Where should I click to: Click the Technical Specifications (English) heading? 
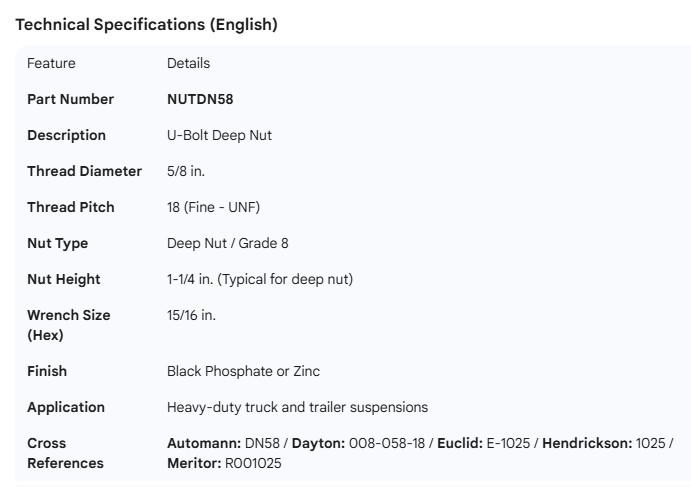[x=146, y=25]
